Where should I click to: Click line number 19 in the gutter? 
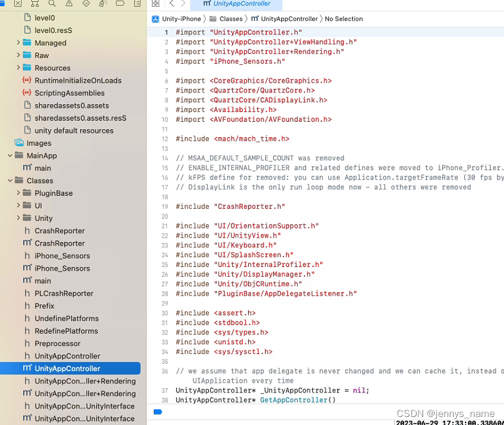click(165, 206)
